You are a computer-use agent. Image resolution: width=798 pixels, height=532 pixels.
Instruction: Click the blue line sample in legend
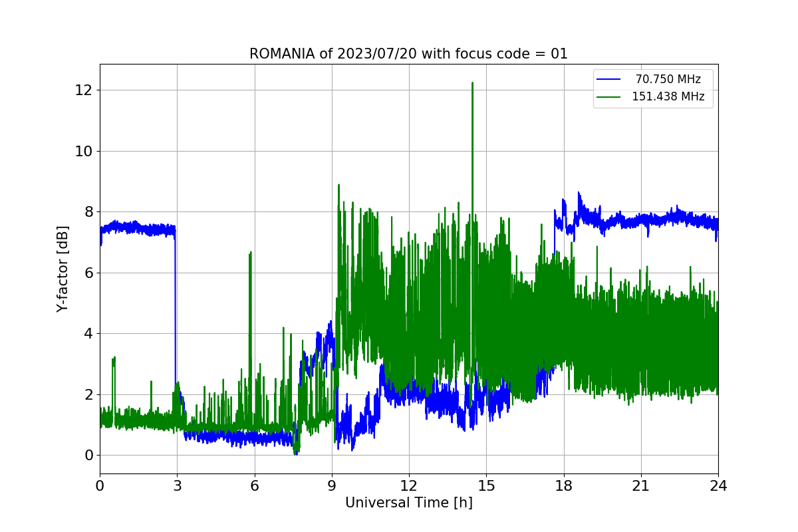(608, 80)
